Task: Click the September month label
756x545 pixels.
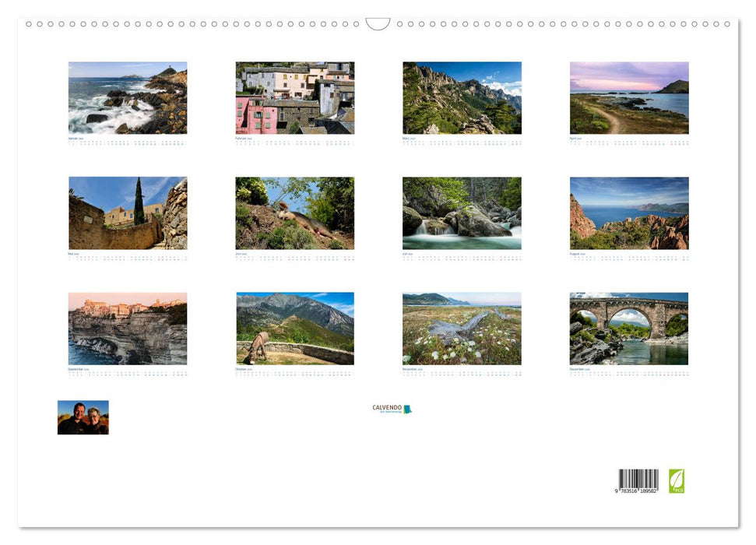Action: pos(79,369)
